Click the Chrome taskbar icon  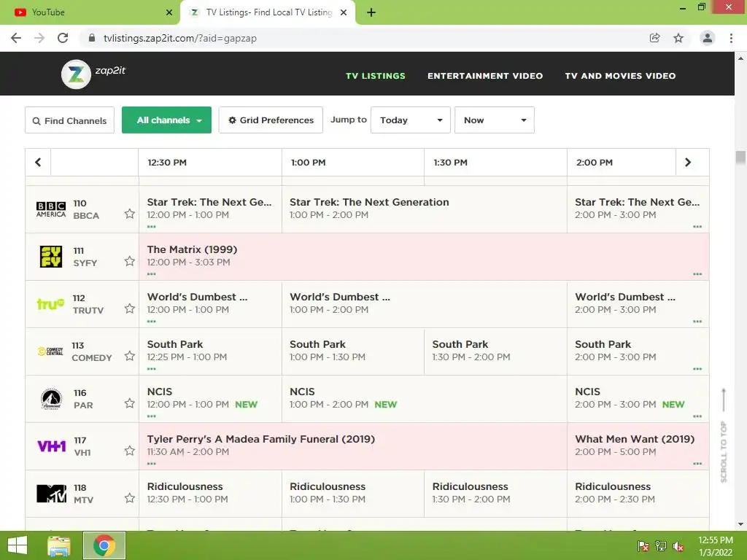pyautogui.click(x=104, y=545)
